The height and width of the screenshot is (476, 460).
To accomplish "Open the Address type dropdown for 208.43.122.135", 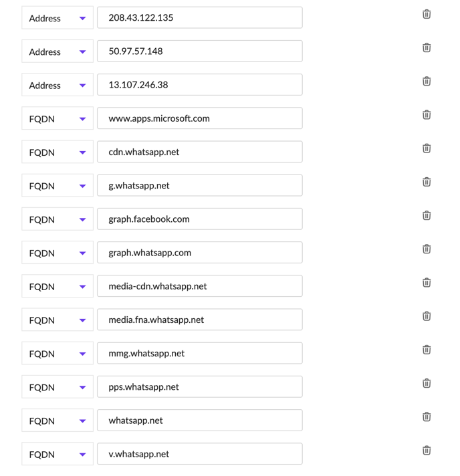I will (57, 18).
